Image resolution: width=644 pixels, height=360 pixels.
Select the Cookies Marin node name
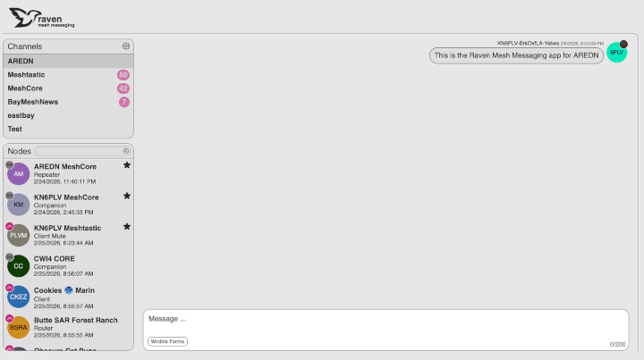[x=64, y=290]
